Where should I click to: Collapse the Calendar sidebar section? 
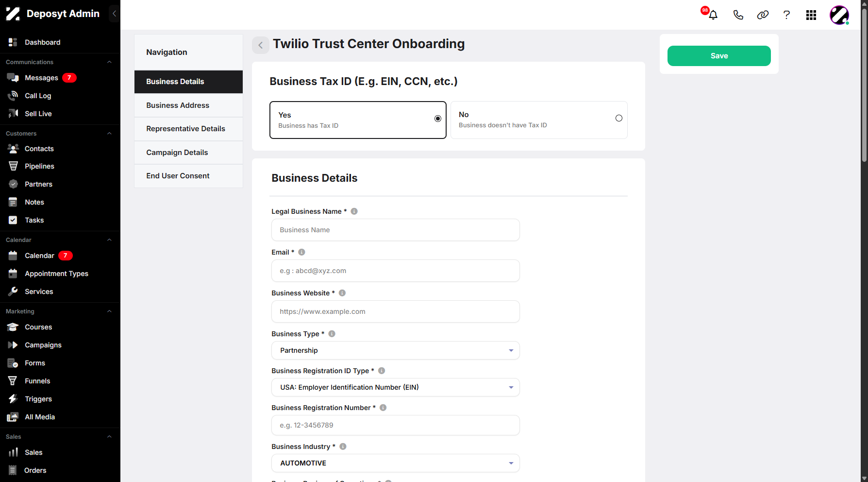109,240
